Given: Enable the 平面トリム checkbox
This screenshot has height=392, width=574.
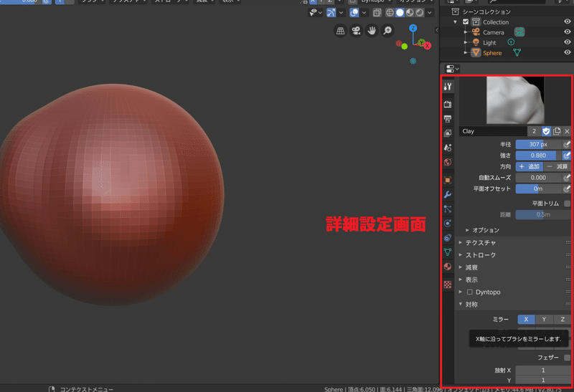Looking at the screenshot, I should pos(567,204).
